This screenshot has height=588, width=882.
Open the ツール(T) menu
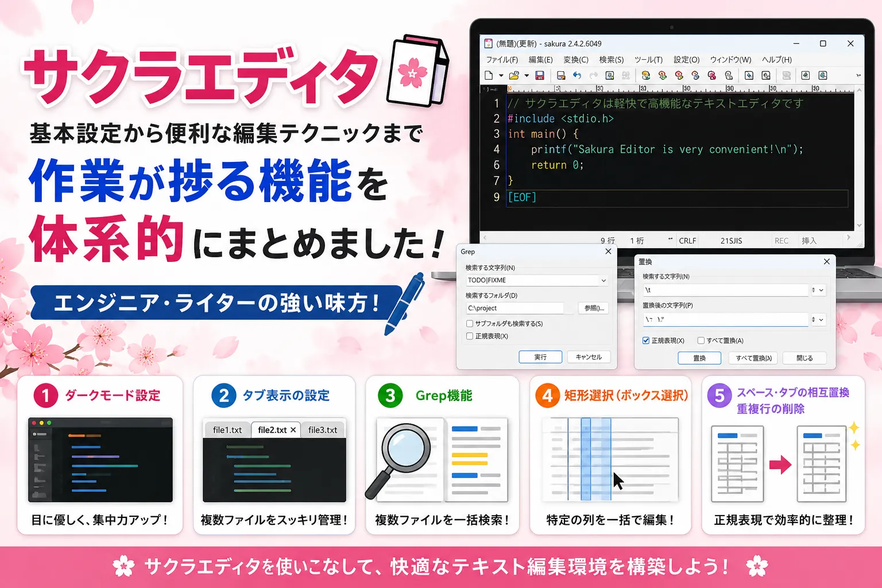click(x=648, y=60)
